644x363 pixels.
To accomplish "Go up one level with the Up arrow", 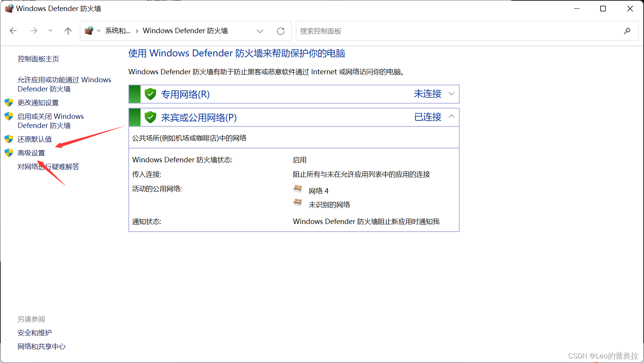I will (x=68, y=31).
